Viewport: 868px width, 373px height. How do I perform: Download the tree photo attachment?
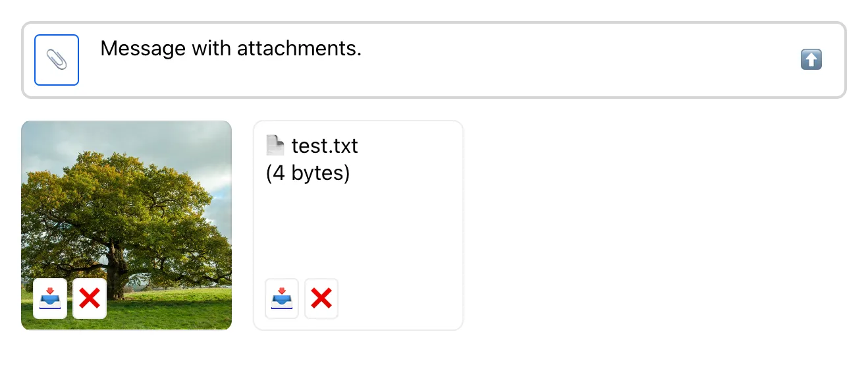coord(50,299)
